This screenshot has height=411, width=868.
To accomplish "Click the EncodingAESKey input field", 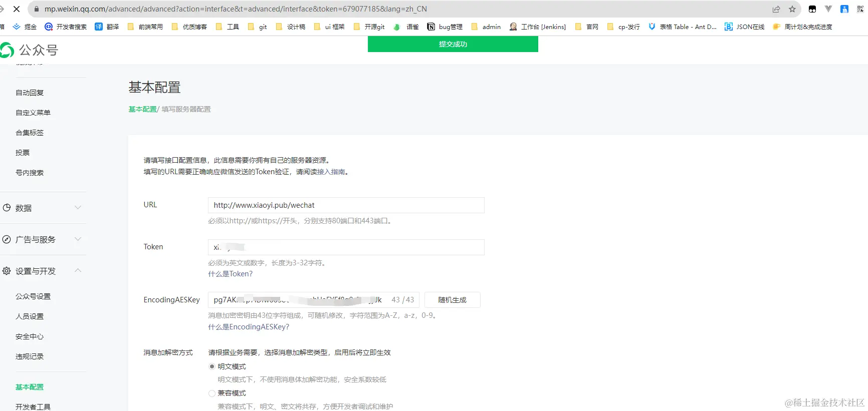I will (314, 300).
